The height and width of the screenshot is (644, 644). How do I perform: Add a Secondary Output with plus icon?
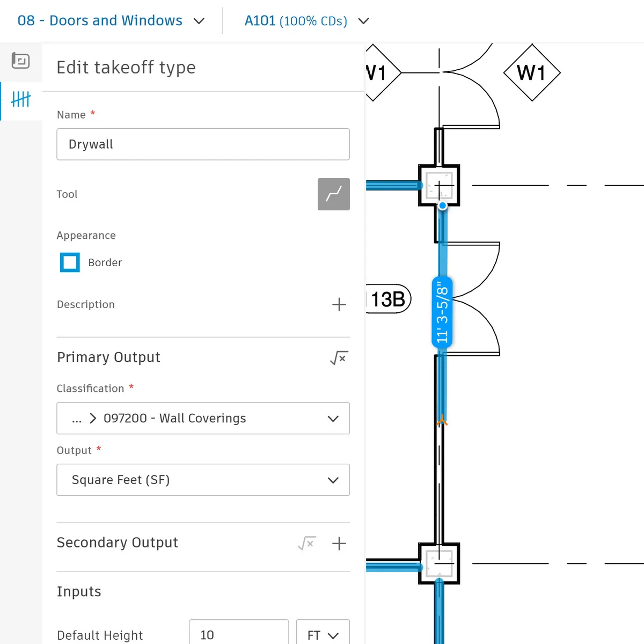(x=339, y=543)
